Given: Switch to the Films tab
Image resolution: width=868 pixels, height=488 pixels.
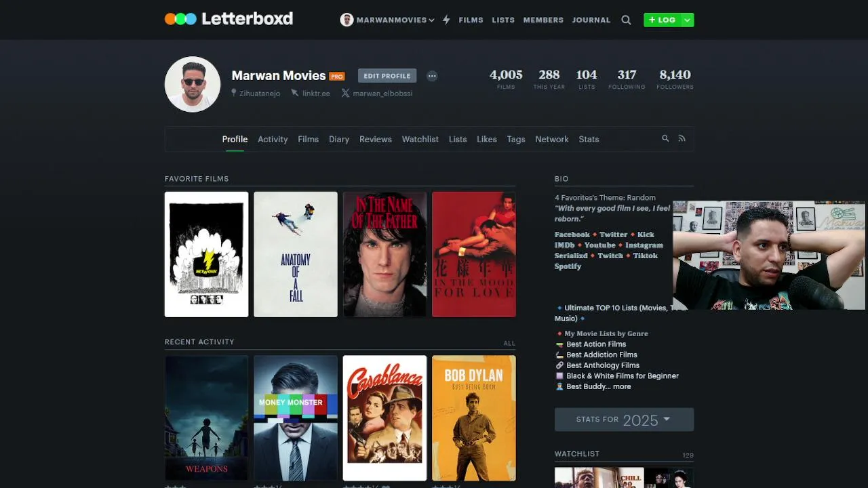Looking at the screenshot, I should coord(308,139).
